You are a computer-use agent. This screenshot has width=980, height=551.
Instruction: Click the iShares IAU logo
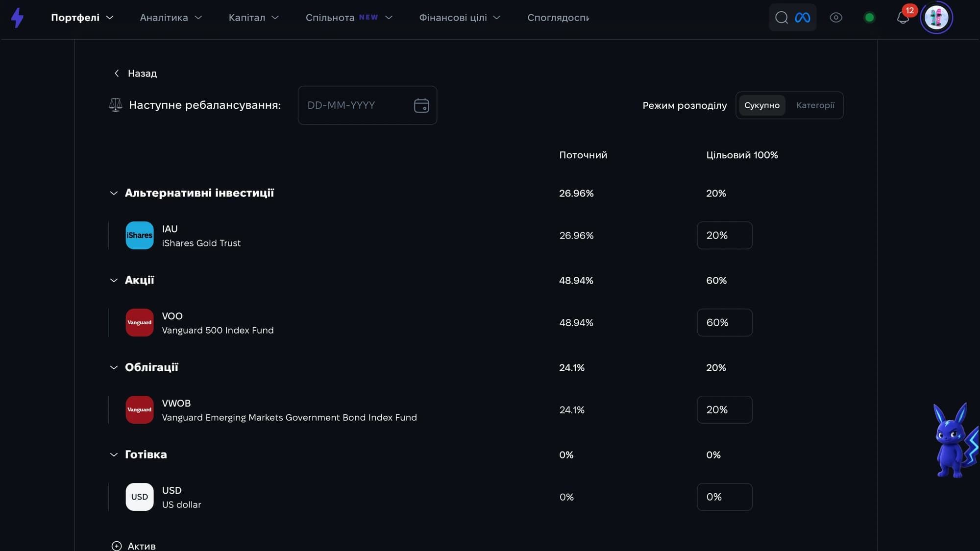(140, 236)
